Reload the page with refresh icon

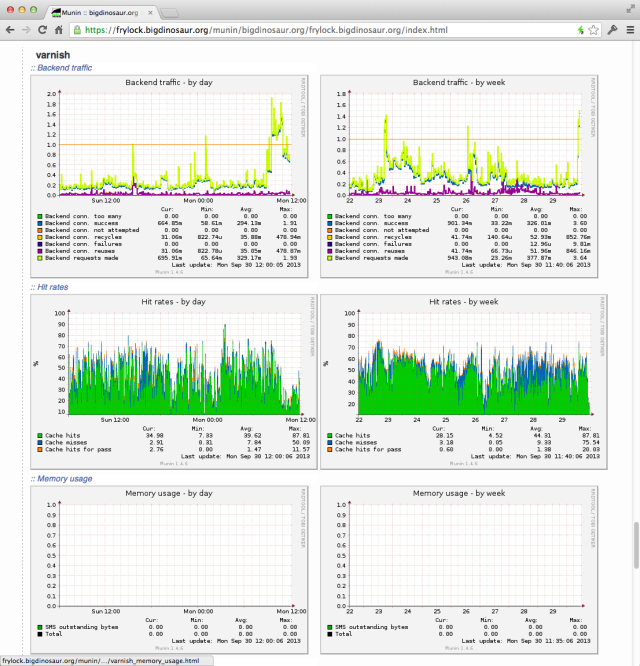click(x=42, y=30)
